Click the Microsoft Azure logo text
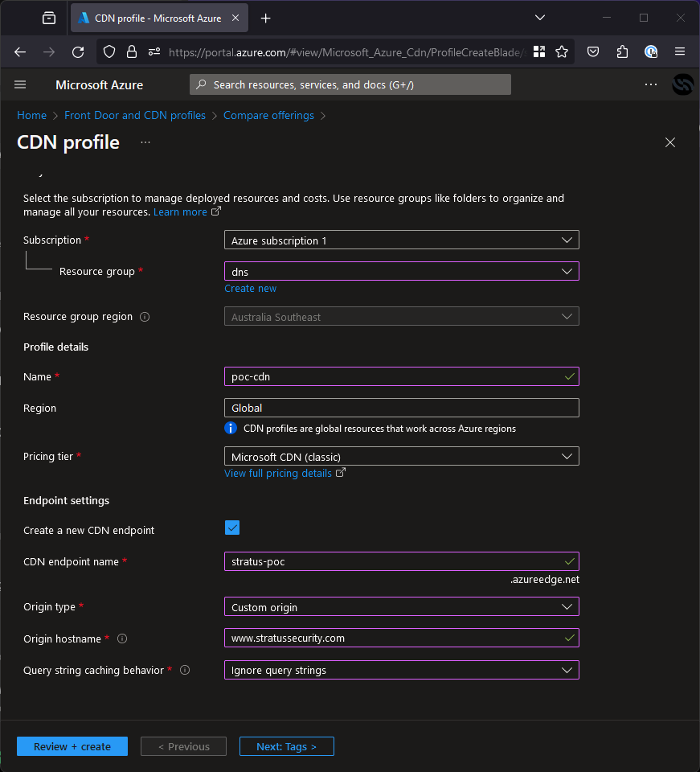 tap(100, 84)
